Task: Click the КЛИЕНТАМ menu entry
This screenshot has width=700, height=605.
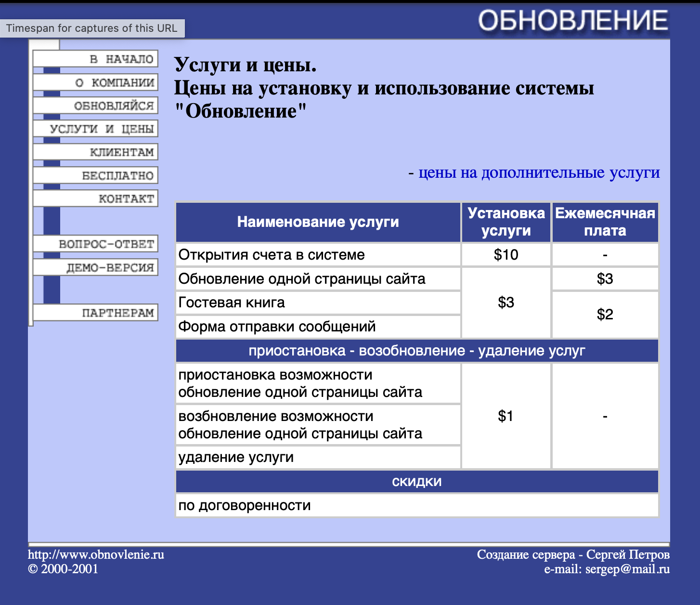Action: click(95, 152)
